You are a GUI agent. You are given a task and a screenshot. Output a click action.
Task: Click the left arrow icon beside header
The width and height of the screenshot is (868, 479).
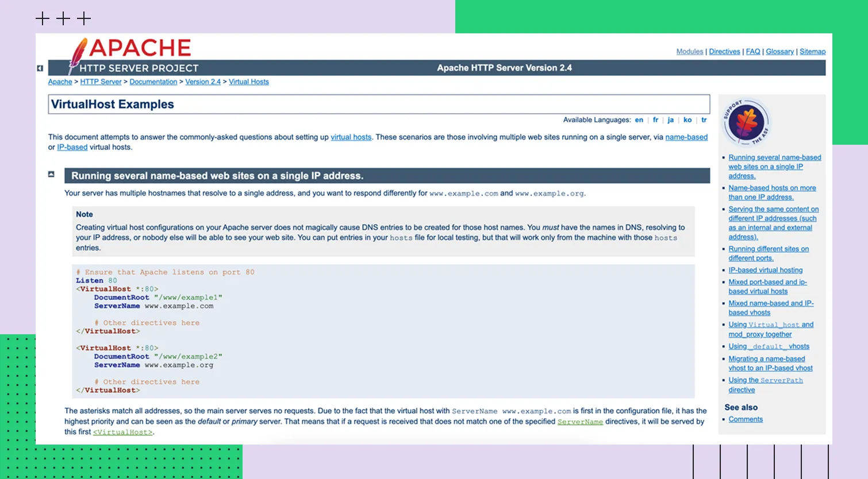pyautogui.click(x=40, y=68)
